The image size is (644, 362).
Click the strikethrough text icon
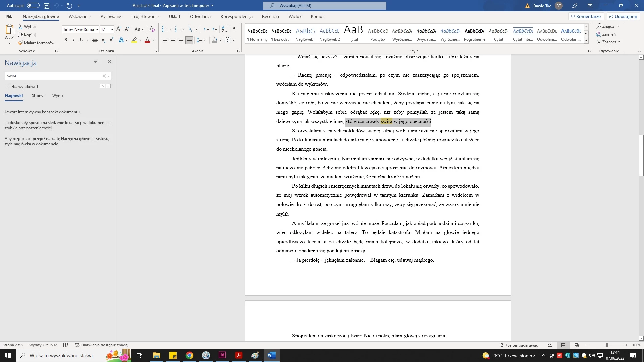click(95, 40)
